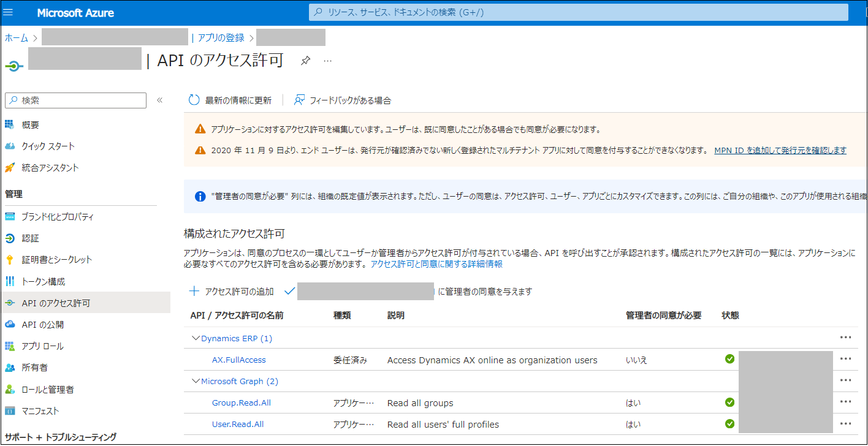868x446 pixels.
Task: Click the key icon for 証明書とシークレット
Action: 10,260
